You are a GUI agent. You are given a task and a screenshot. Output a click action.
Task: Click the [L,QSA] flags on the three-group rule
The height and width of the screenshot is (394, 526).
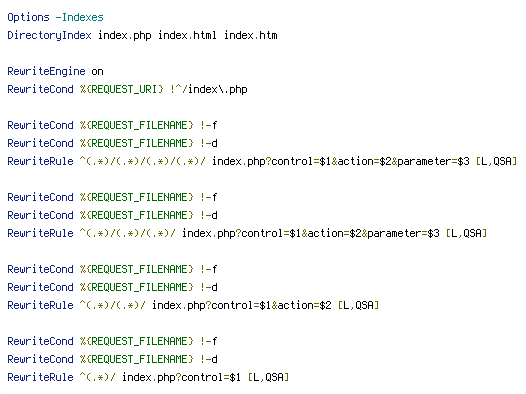[466, 233]
